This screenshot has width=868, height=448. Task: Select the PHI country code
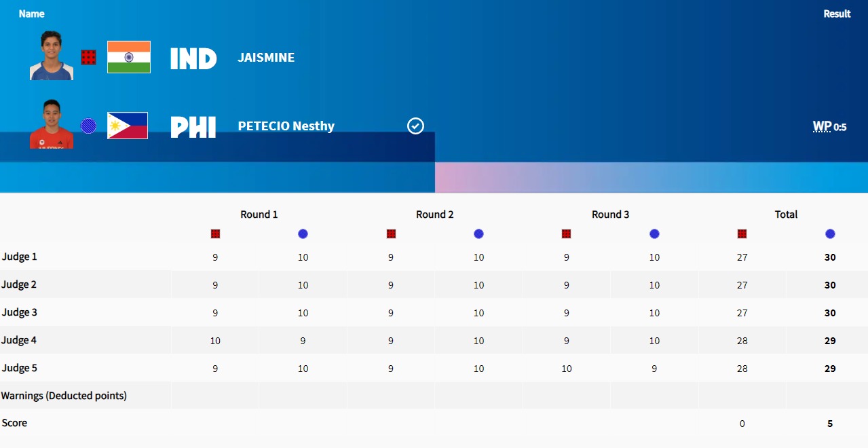coord(193,127)
